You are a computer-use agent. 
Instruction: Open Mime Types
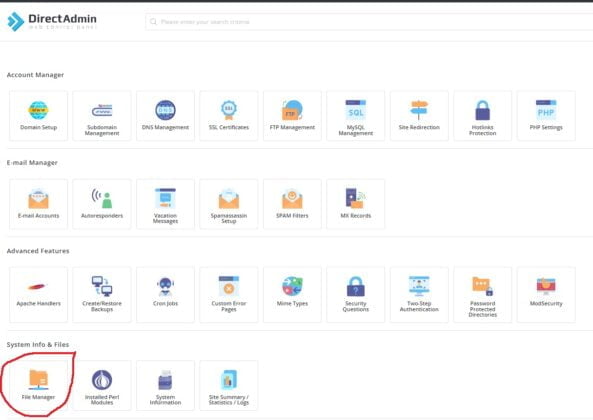tap(292, 295)
